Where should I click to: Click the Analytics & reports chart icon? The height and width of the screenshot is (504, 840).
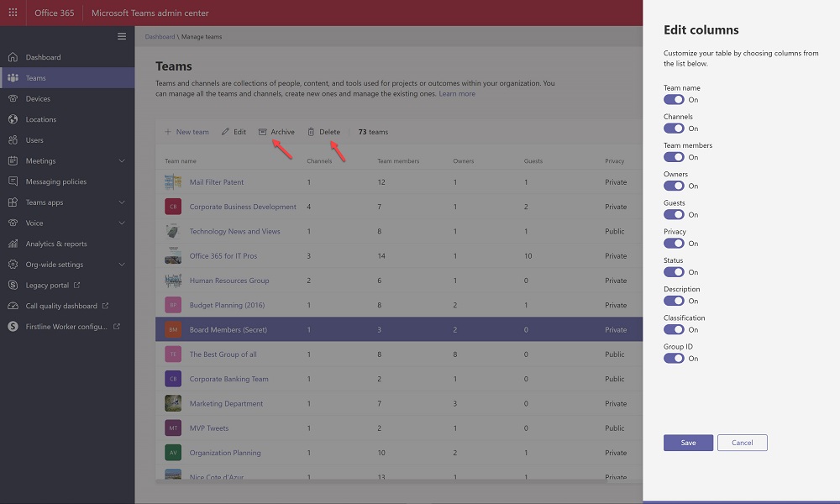coord(13,243)
